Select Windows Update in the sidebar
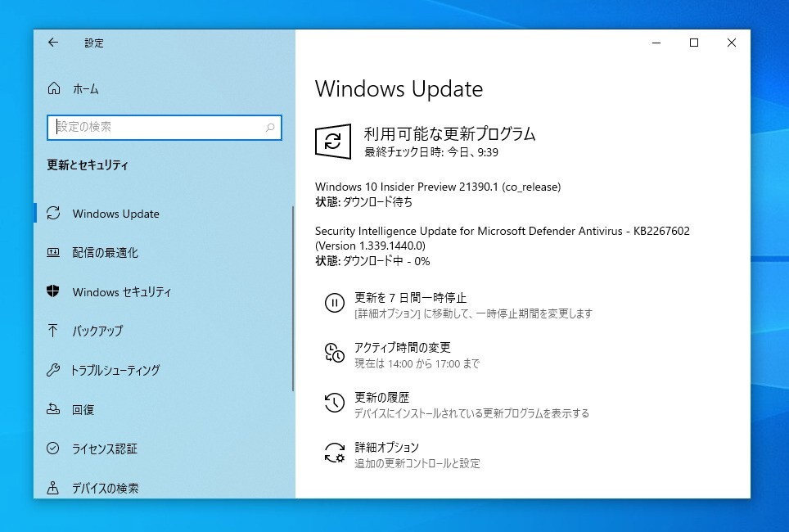 tap(115, 214)
